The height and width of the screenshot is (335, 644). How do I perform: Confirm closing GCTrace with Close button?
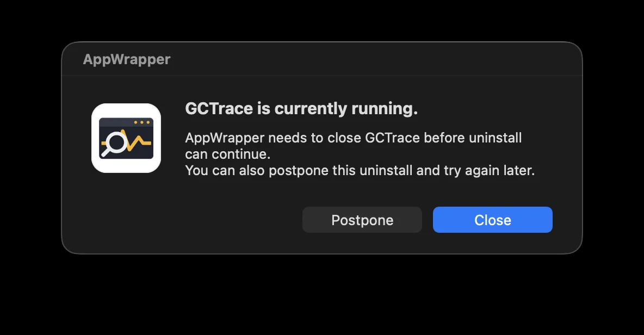[492, 220]
